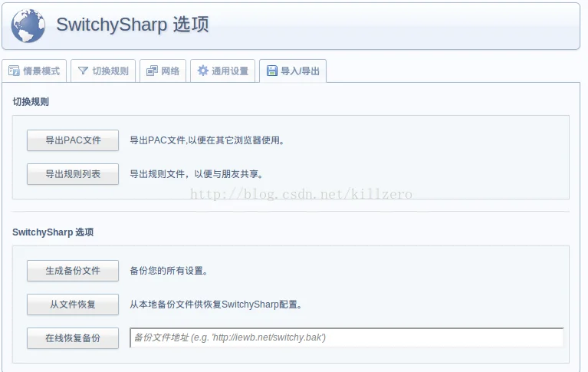
Task: Click the floppy disk icon on 导入/导出 tab
Action: pyautogui.click(x=272, y=71)
